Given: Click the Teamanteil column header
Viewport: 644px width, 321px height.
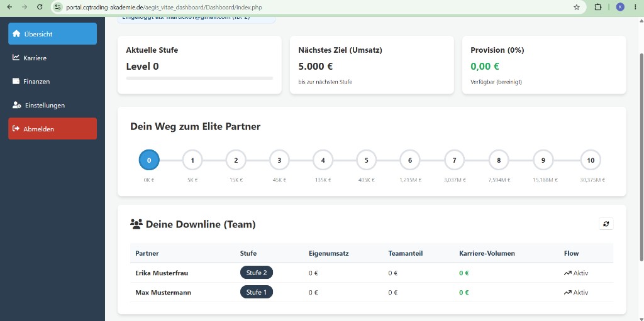Looking at the screenshot, I should (x=406, y=253).
